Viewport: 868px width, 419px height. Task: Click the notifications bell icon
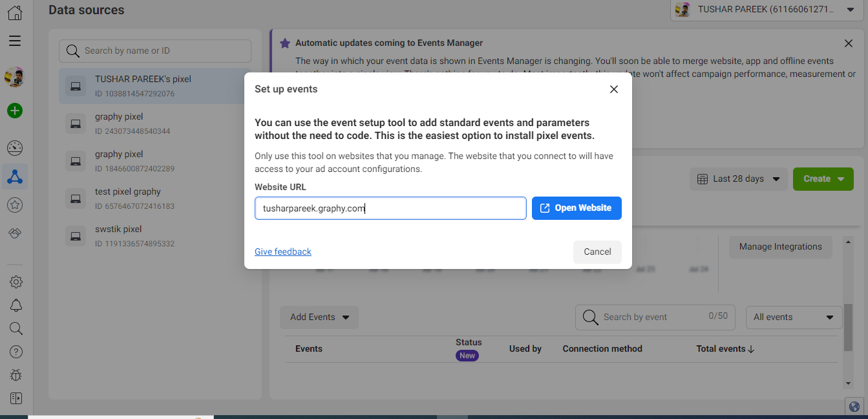click(x=16, y=305)
